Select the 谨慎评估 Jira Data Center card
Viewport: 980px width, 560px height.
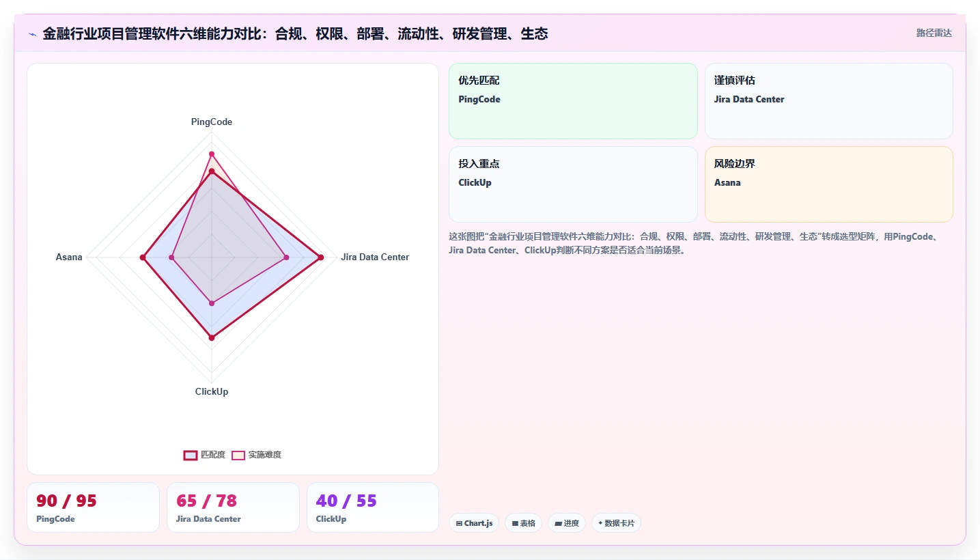pyautogui.click(x=828, y=101)
